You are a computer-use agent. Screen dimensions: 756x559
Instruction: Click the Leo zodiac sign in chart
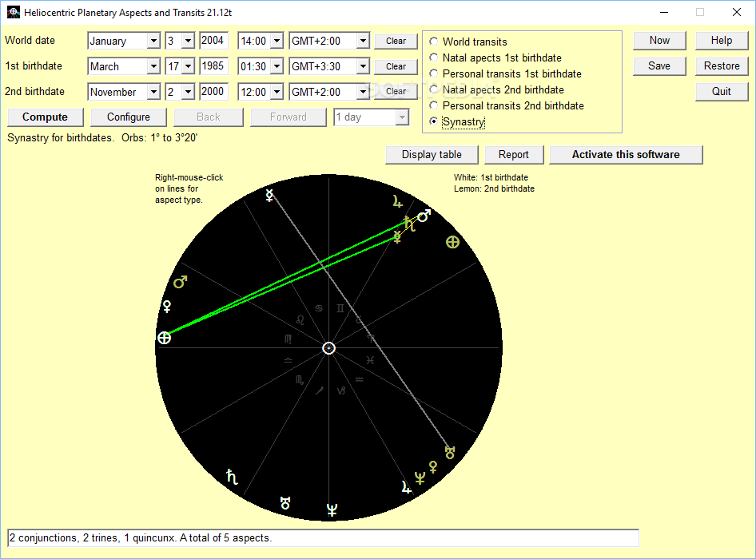coord(300,320)
